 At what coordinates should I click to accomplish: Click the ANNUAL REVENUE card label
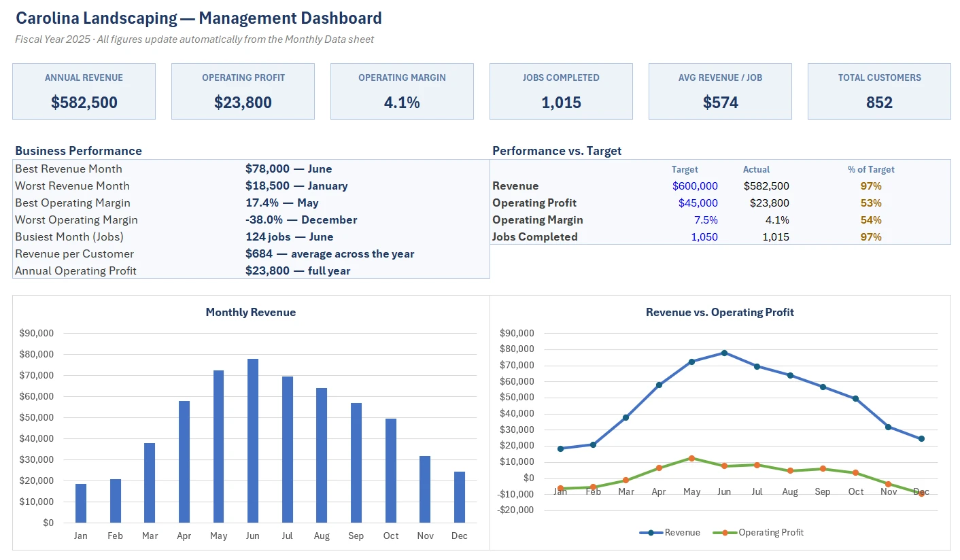pyautogui.click(x=84, y=77)
